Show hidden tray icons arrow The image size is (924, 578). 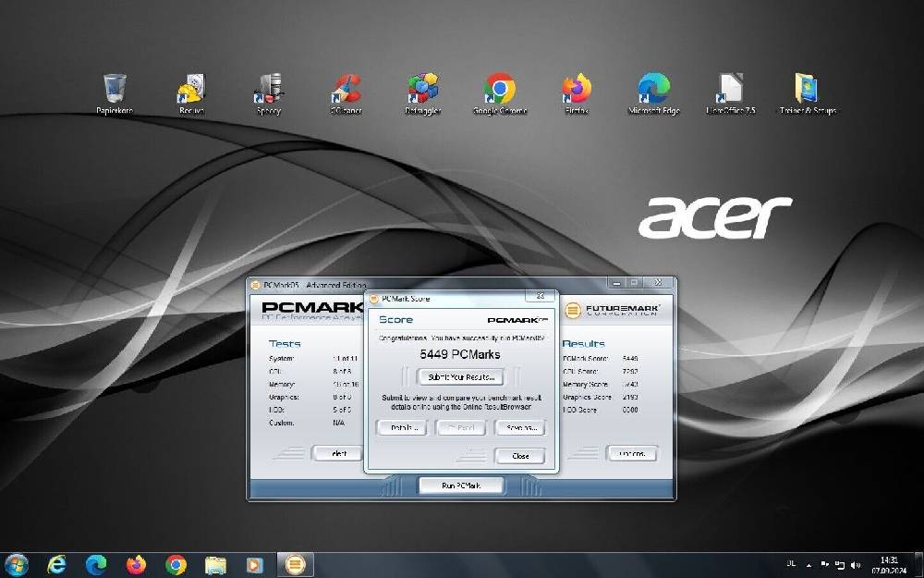tap(809, 565)
